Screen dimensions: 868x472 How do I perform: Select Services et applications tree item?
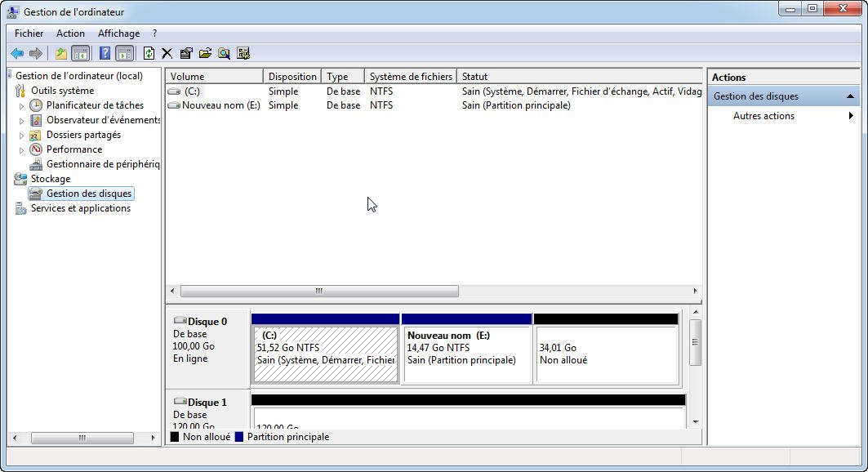point(81,208)
